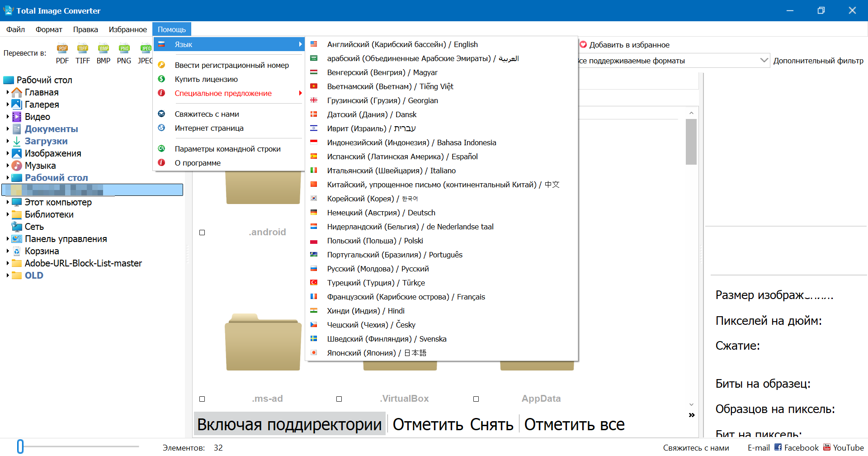Click the heart icon Добавить в избранное
Image resolution: width=868 pixels, height=456 pixels.
(x=583, y=45)
